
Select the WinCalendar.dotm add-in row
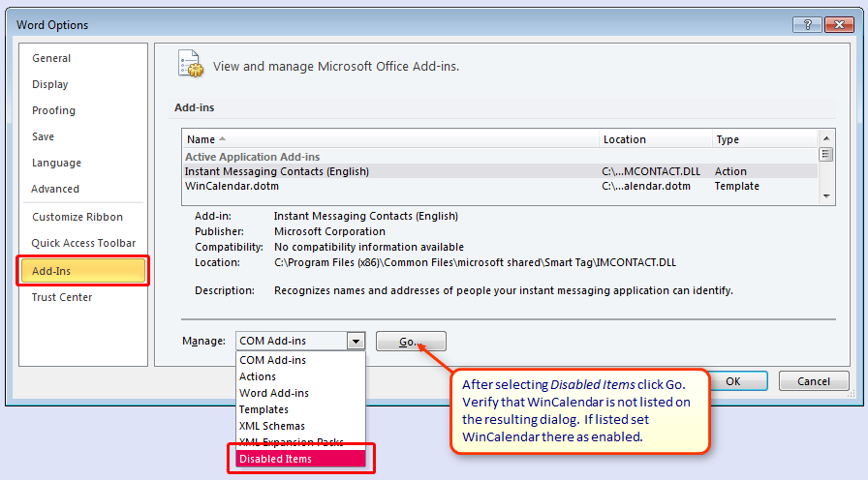pyautogui.click(x=387, y=186)
